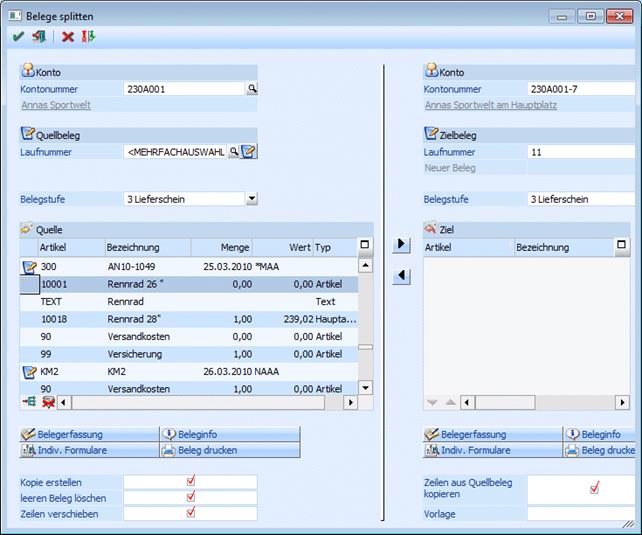
Task: Toggle the Kopie erstellen checkbox
Action: (x=191, y=481)
